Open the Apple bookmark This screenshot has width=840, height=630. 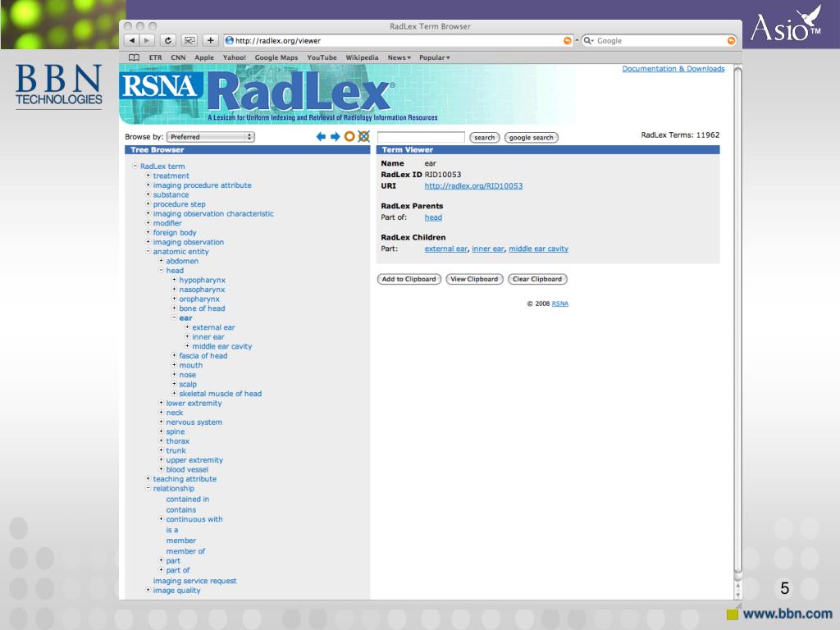point(204,57)
